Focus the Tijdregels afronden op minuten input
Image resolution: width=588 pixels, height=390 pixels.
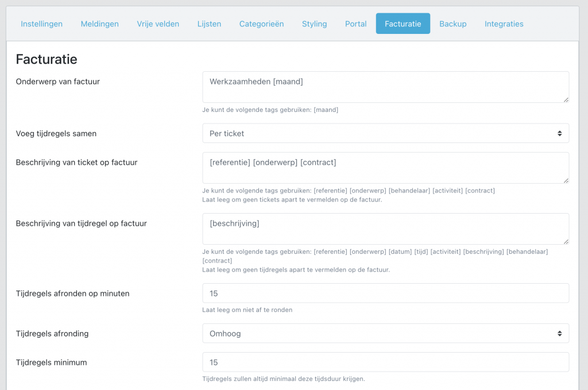pos(385,294)
